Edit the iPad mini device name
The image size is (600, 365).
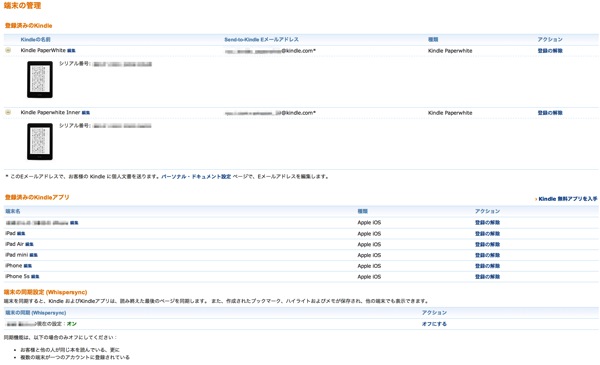34,255
